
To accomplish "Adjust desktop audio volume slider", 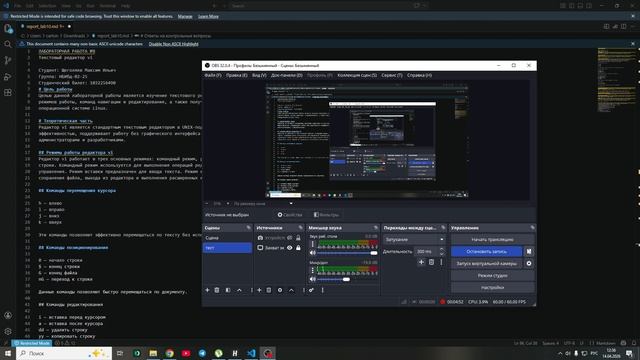I will (x=347, y=253).
